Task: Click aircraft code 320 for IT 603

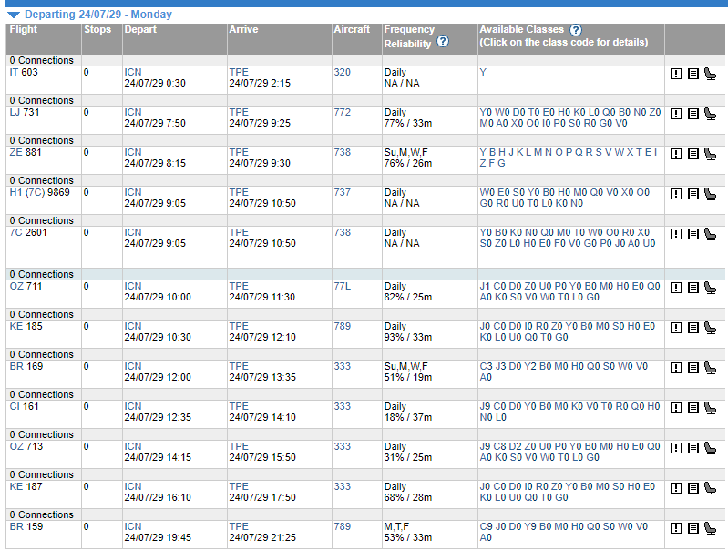Action: [343, 72]
